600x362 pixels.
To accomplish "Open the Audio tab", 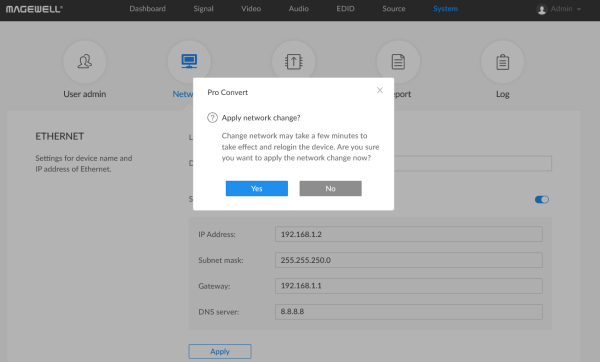I will tap(298, 9).
